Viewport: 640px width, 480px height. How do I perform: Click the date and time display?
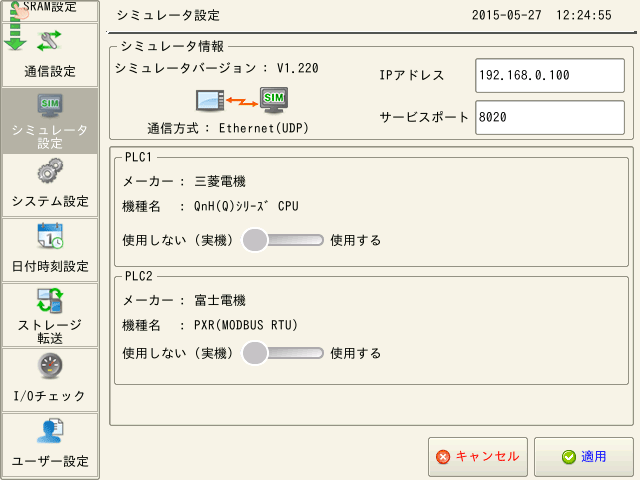click(541, 15)
